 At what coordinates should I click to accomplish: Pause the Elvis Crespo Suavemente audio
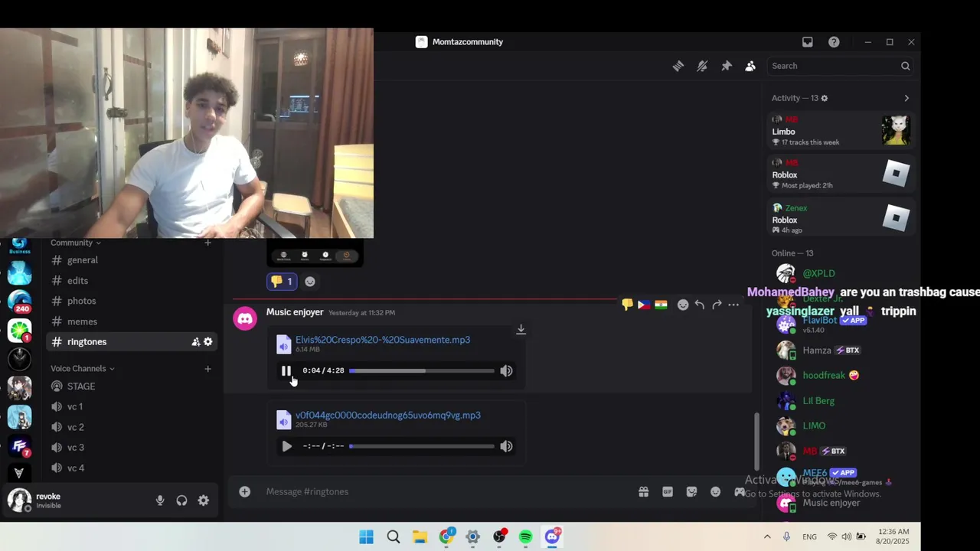[x=286, y=370]
